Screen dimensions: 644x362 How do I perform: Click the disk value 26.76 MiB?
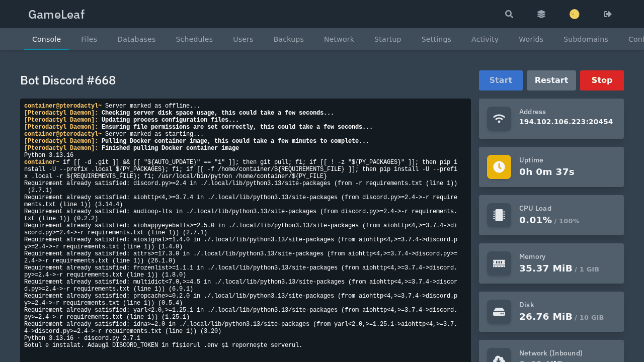546,317
